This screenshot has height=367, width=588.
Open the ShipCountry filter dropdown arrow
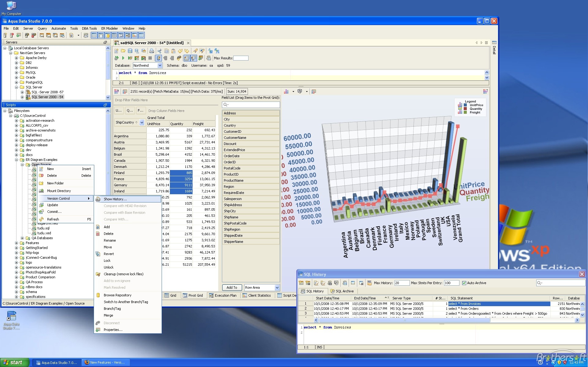[142, 122]
